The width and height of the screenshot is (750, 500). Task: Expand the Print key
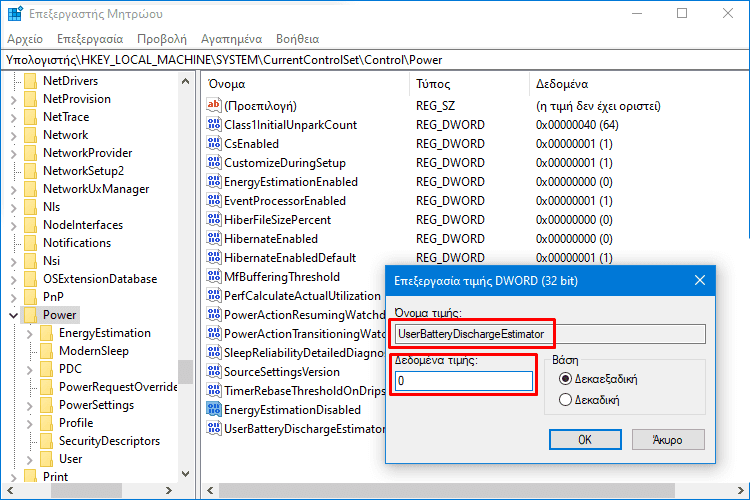pyautogui.click(x=13, y=478)
